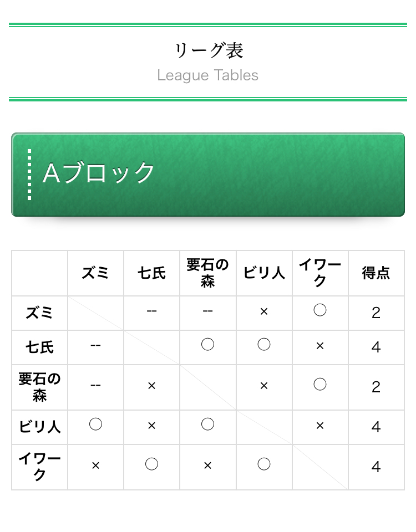Click the イワーク row label
Viewport: 416px width, 532px height.
(x=40, y=467)
